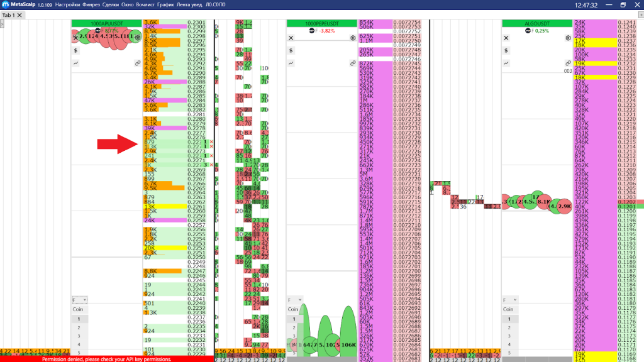Image resolution: width=644 pixels, height=362 pixels.
Task: Select Coin size preset 2 in 1000PEPEUSDT panel
Action: tap(294, 327)
